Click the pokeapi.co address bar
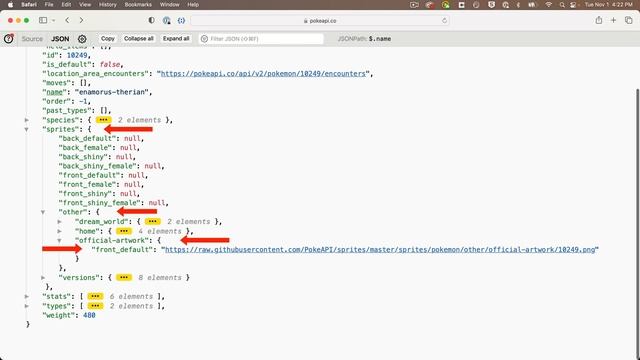Screen dimensions: 640x360 coord(320,20)
